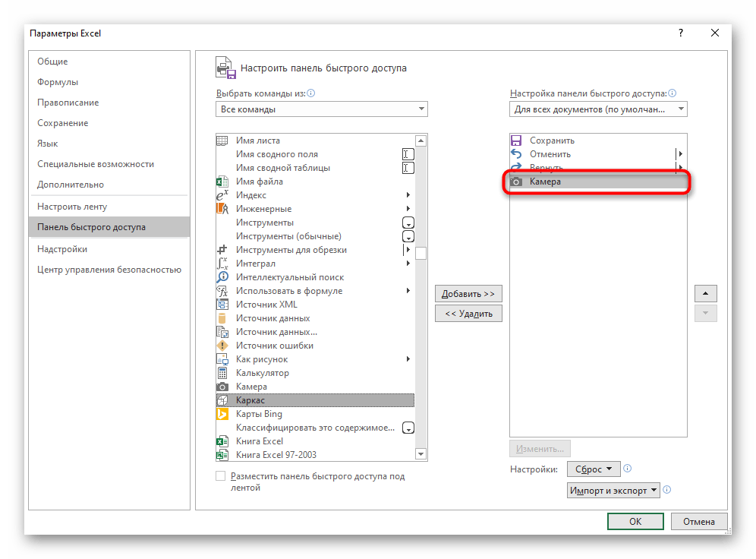The image size is (756, 559).
Task: Click the Индекс e-power-x icon
Action: pyautogui.click(x=222, y=195)
